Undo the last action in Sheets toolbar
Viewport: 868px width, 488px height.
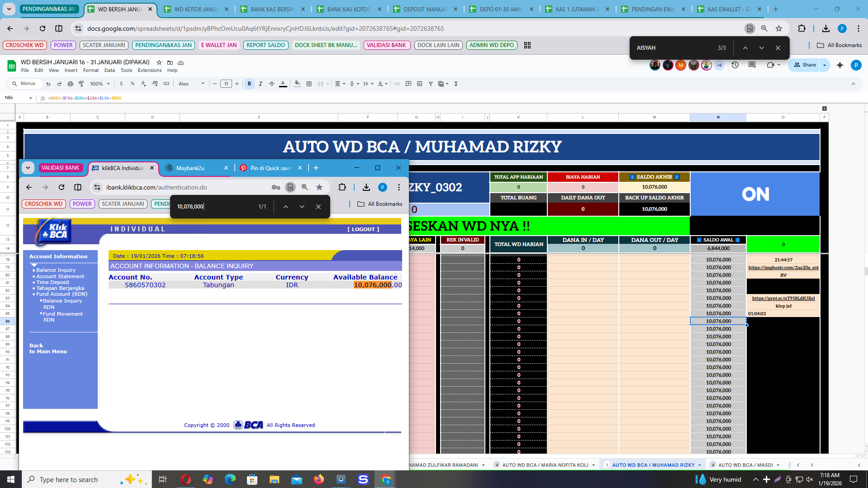coord(48,84)
